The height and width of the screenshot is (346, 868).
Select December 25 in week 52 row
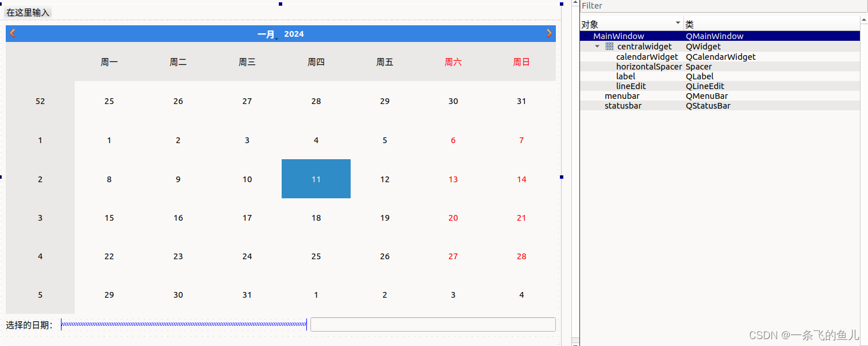click(x=109, y=101)
